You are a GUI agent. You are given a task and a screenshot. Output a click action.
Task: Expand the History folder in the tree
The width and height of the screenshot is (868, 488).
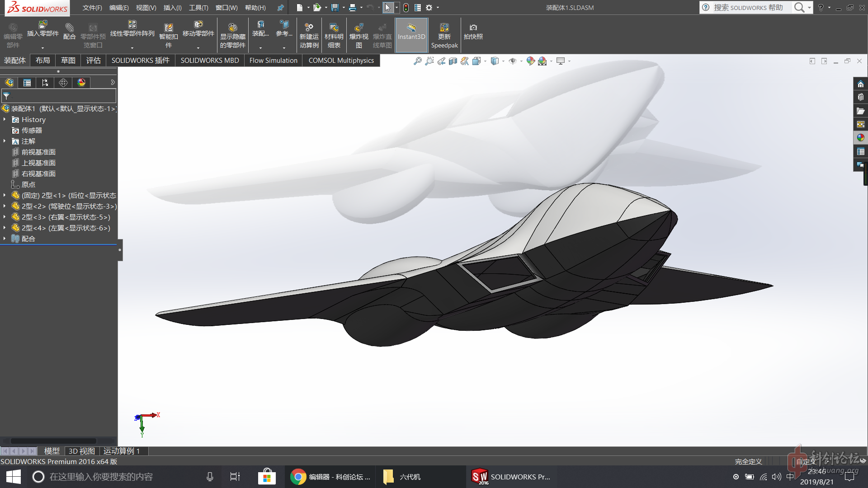5,119
